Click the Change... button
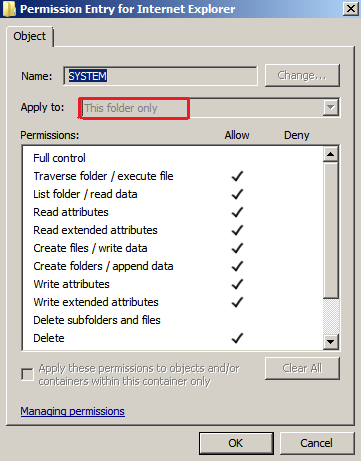Viewport: 361px width, 461px height. [302, 75]
